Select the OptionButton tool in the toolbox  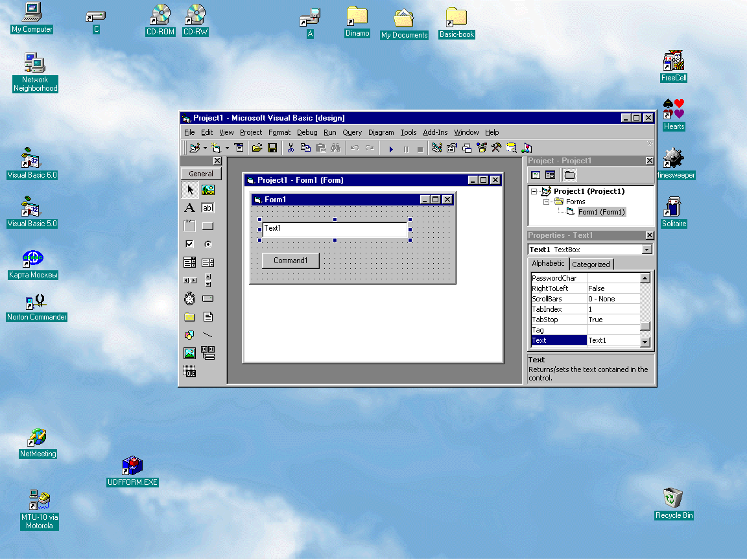tap(207, 244)
